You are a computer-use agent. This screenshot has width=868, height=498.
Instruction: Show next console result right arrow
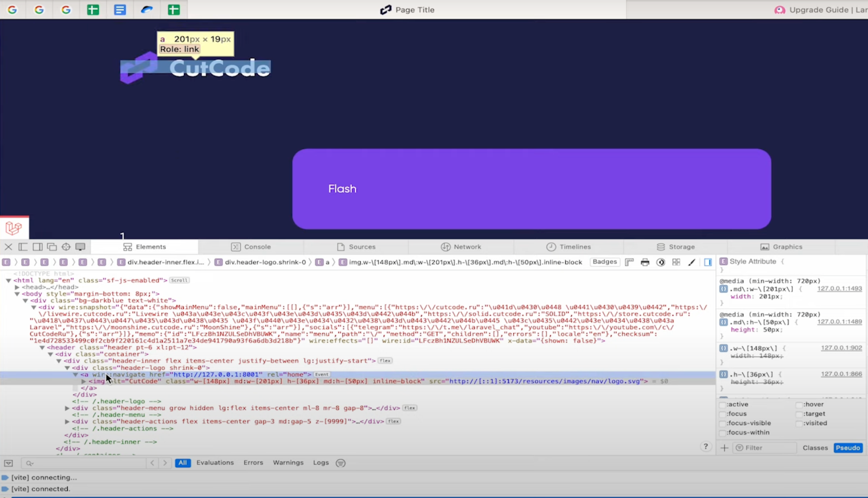(x=165, y=463)
